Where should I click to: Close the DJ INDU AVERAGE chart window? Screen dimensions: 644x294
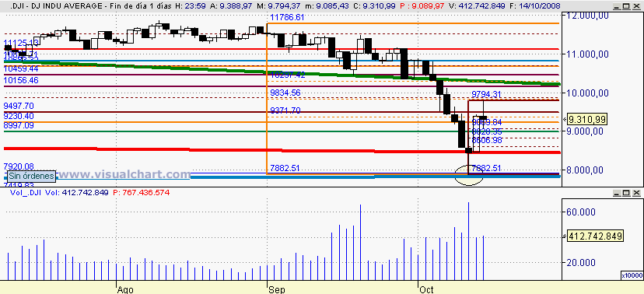point(636,6)
